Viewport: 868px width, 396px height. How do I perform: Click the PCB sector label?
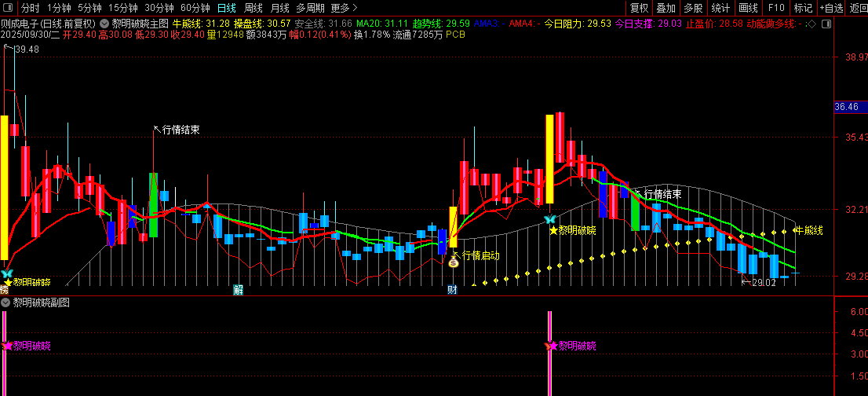[455, 35]
